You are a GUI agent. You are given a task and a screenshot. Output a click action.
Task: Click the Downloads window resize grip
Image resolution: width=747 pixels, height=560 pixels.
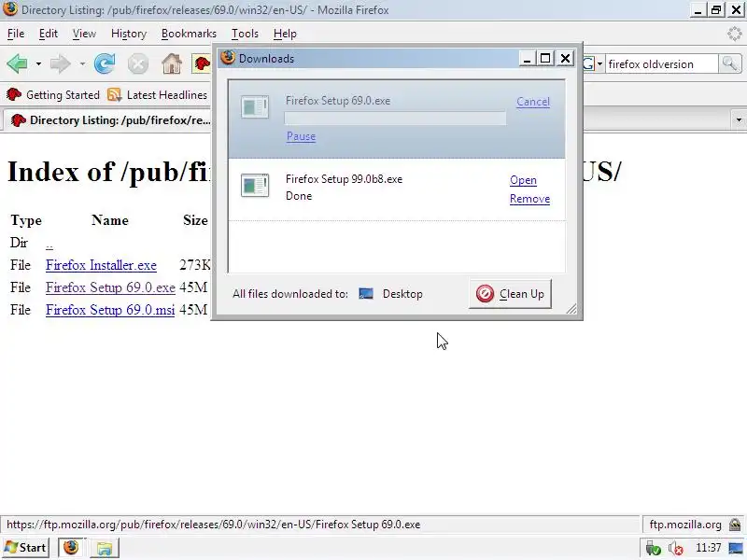click(571, 309)
